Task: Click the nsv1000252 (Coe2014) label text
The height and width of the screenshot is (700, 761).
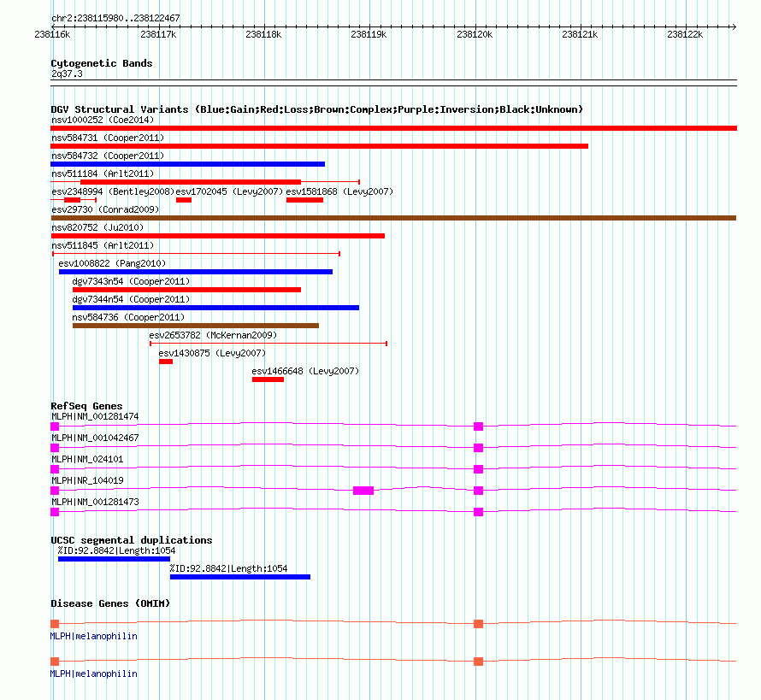Action: coord(103,120)
